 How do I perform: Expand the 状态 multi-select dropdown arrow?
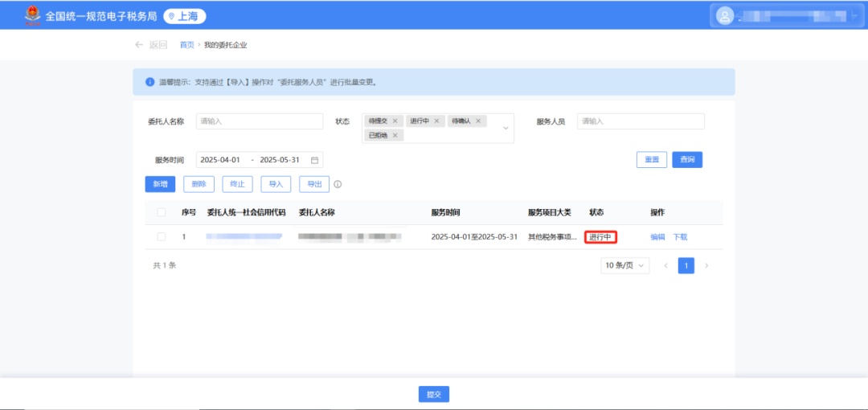pyautogui.click(x=506, y=128)
